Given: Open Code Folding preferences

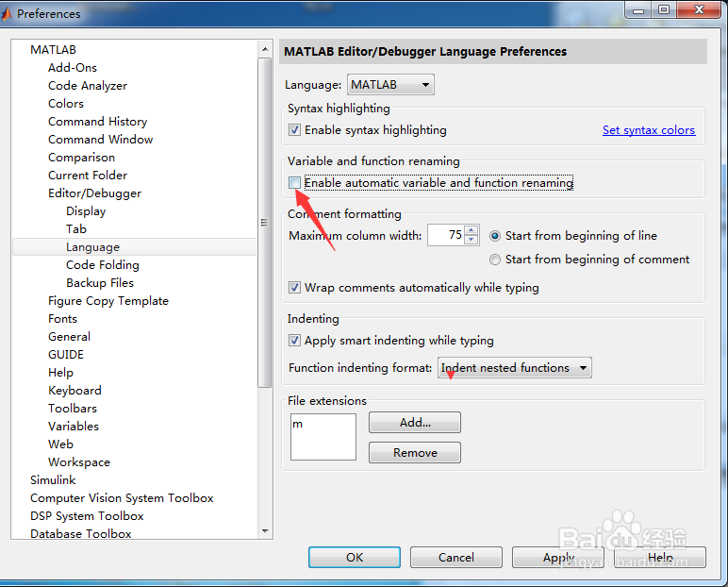Looking at the screenshot, I should pyautogui.click(x=103, y=265).
